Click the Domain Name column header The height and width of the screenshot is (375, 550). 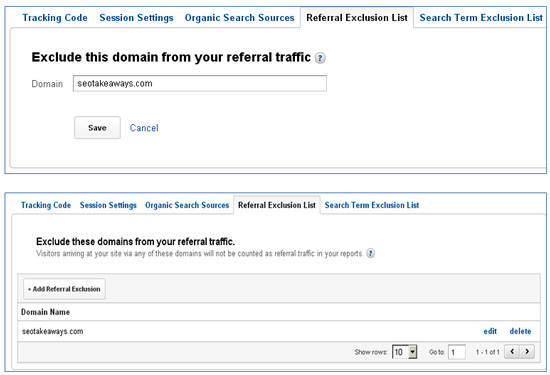point(45,312)
